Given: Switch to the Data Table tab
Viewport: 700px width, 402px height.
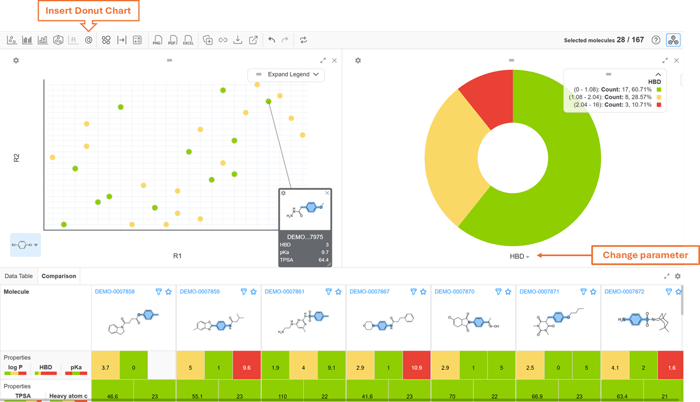Looking at the screenshot, I should tap(19, 276).
